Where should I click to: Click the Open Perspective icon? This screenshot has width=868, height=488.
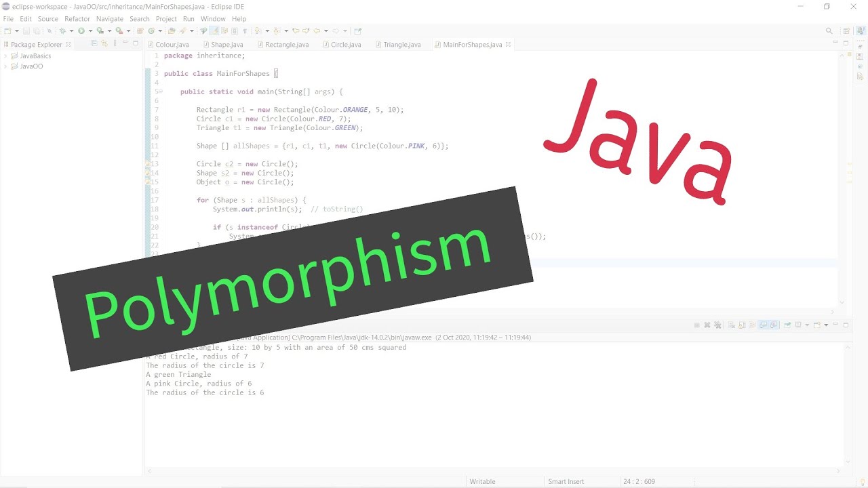pos(846,30)
